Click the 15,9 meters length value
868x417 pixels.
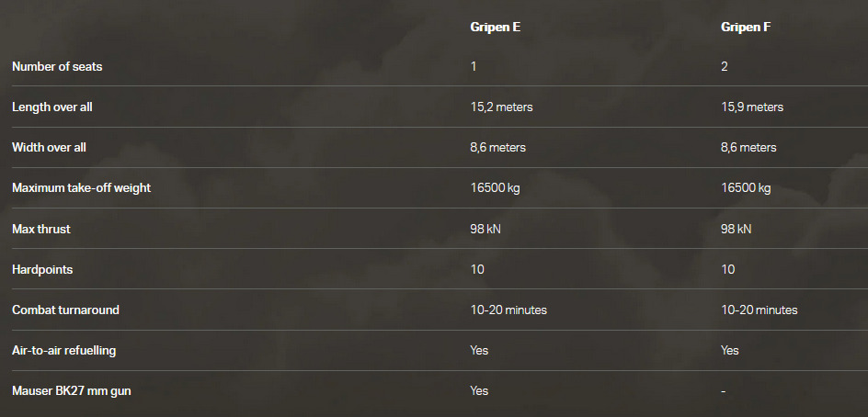pyautogui.click(x=752, y=107)
